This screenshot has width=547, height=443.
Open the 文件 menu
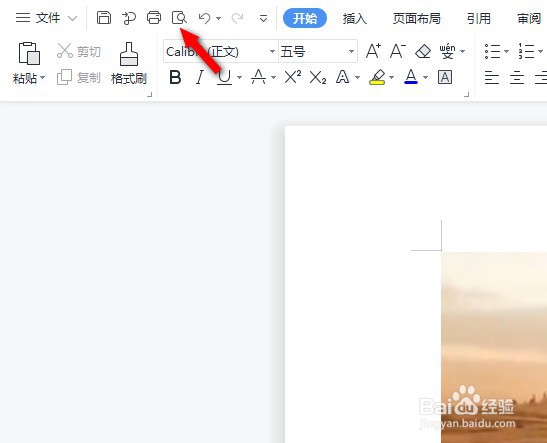click(38, 18)
